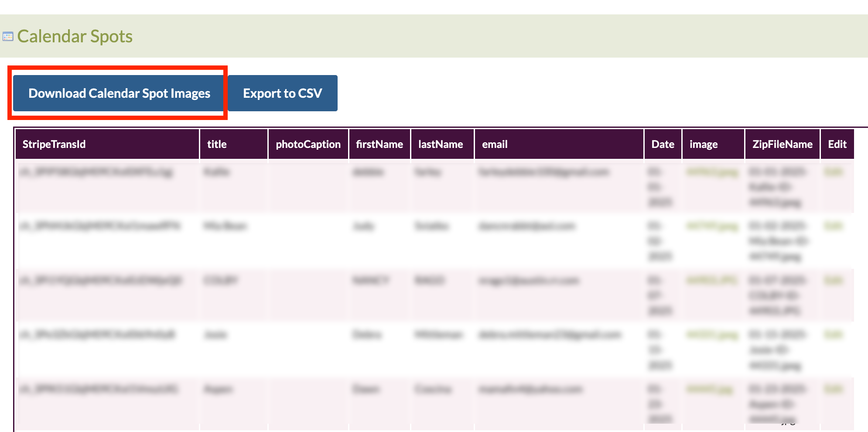Open the image file link in the first row
The image size is (868, 432).
click(712, 172)
